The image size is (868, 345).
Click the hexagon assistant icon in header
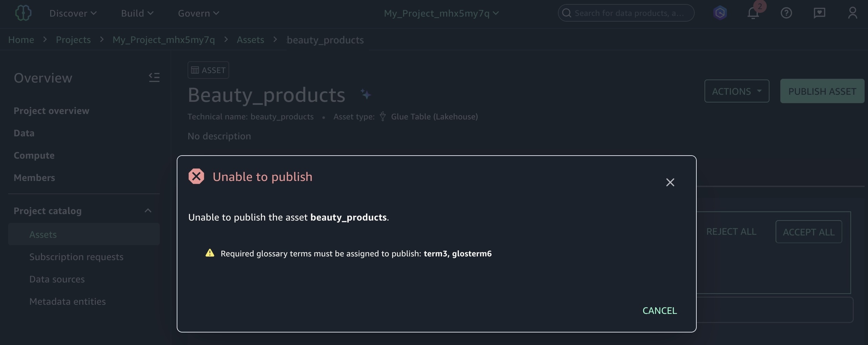[x=720, y=13]
